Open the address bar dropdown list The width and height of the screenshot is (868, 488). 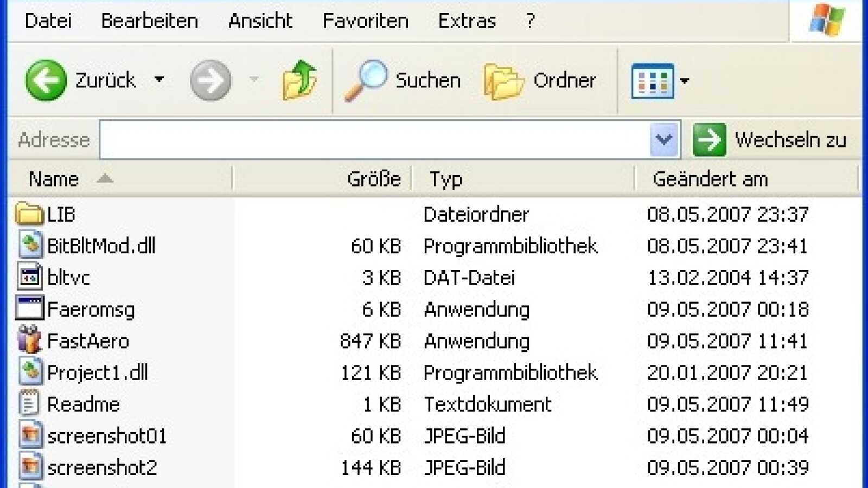click(663, 140)
